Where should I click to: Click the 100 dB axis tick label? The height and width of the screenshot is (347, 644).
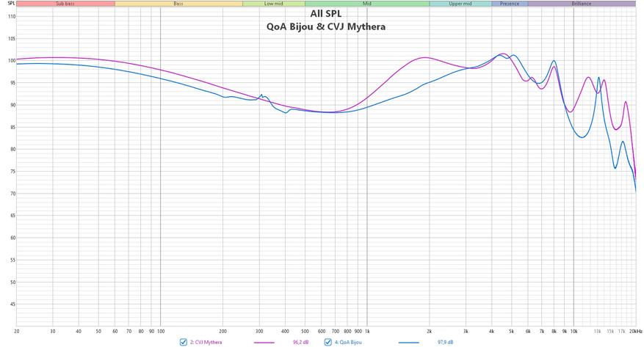(12, 61)
